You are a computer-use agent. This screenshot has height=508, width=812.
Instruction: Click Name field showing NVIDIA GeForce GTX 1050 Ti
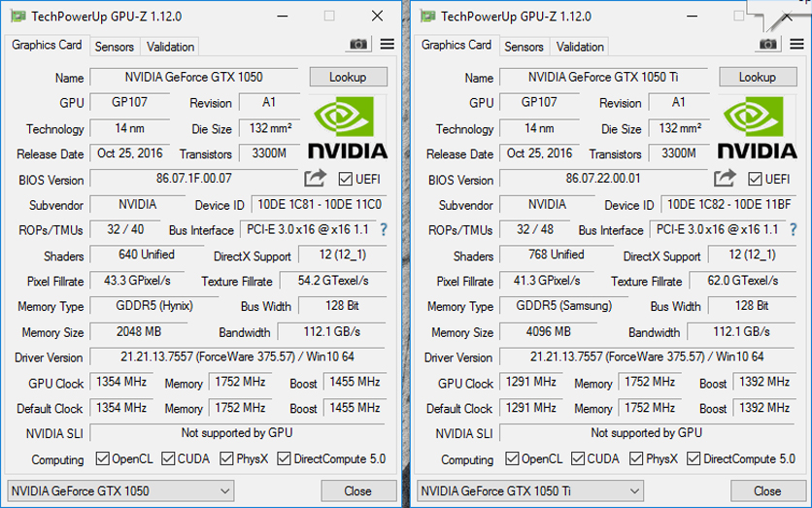pos(604,77)
